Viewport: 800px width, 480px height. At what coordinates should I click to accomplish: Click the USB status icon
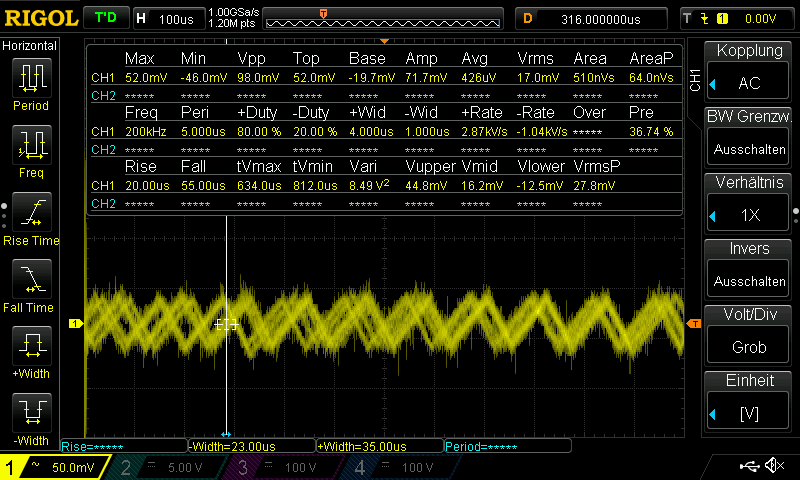[749, 466]
